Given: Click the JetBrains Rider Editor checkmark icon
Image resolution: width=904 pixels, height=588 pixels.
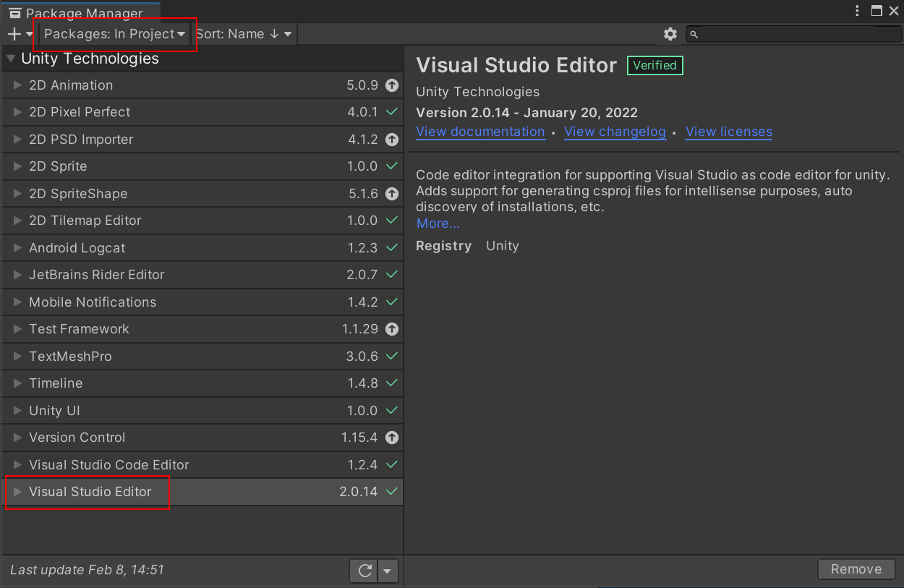Looking at the screenshot, I should point(392,275).
